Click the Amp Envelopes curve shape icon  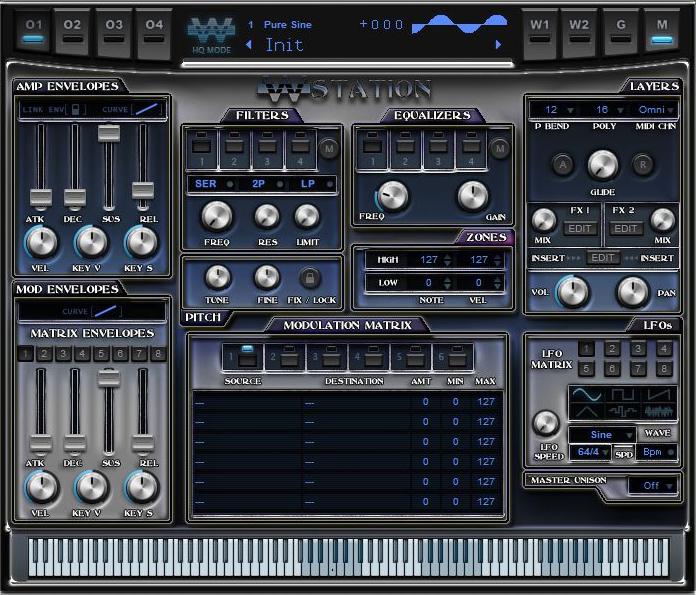click(146, 109)
